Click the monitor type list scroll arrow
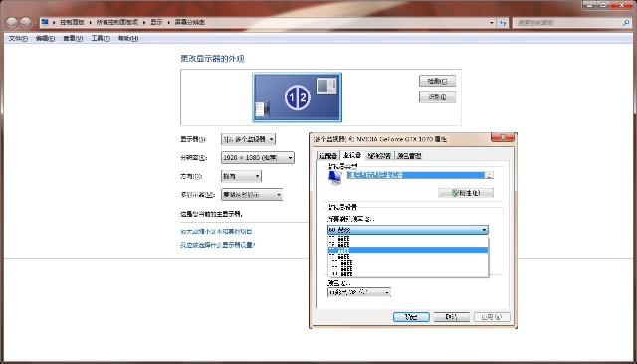The image size is (637, 364). pyautogui.click(x=489, y=175)
